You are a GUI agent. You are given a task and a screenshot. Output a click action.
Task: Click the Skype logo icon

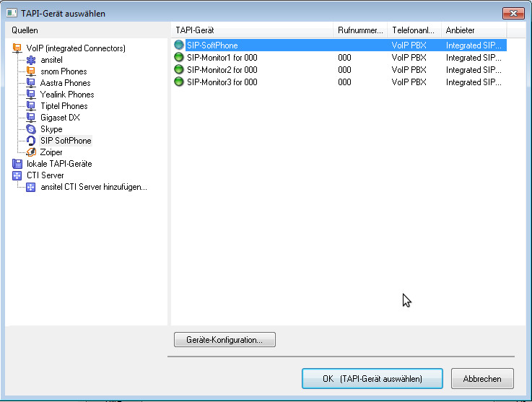tap(31, 129)
